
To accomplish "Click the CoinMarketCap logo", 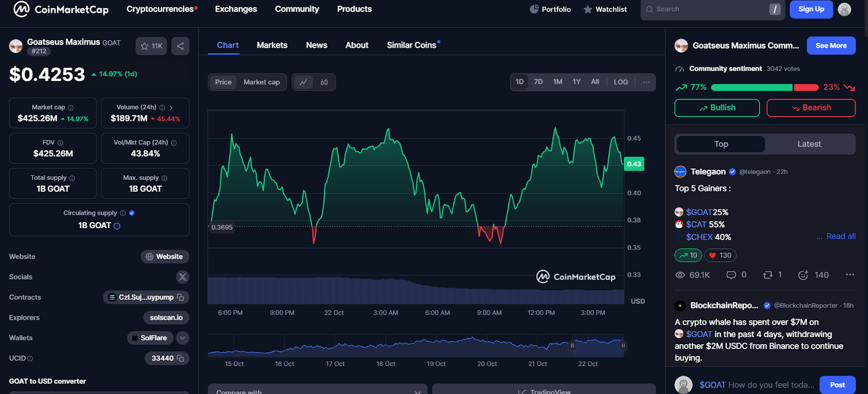I will click(x=61, y=9).
